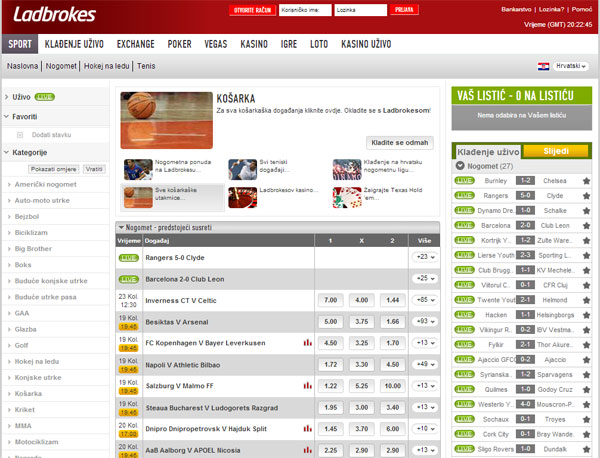The height and width of the screenshot is (458, 600).
Task: Select odds 7.00 for Inverness CT win
Action: coord(329,300)
